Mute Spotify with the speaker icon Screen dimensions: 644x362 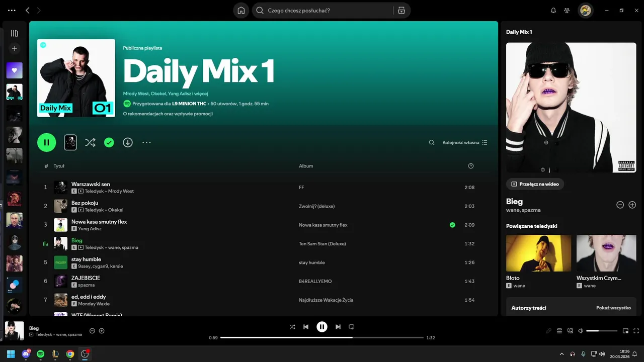click(x=581, y=331)
